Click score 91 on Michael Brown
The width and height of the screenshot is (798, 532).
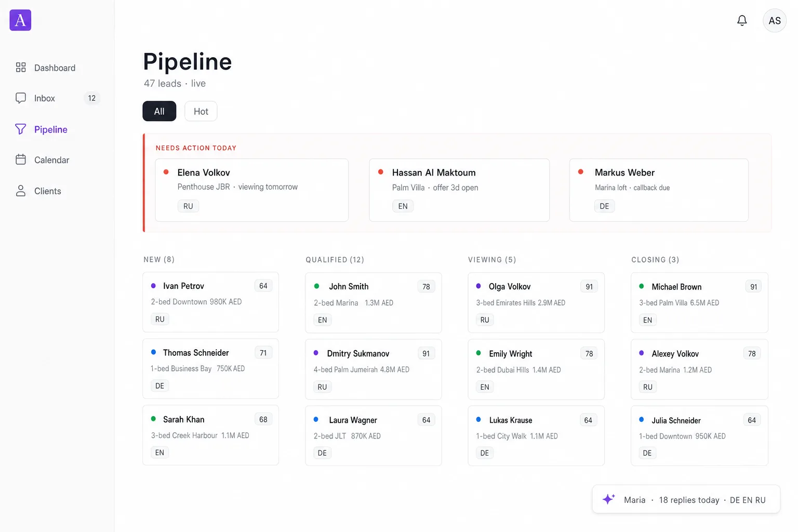(753, 287)
